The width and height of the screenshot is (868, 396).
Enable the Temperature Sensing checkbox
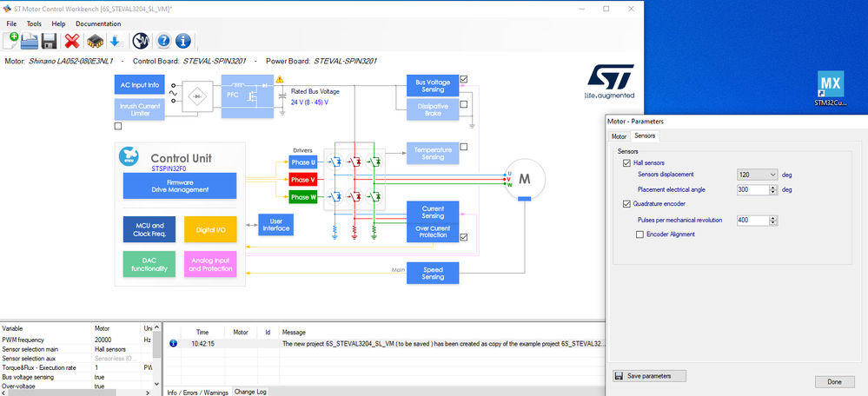click(464, 147)
